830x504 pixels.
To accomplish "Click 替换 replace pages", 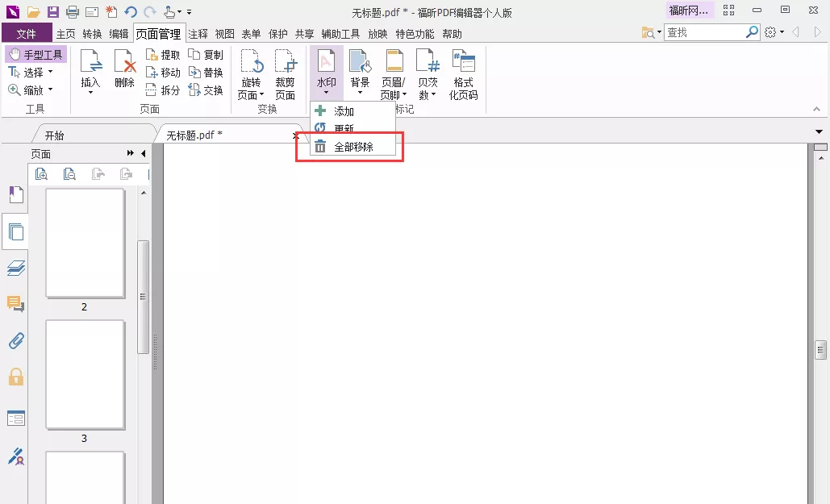I will click(x=206, y=73).
